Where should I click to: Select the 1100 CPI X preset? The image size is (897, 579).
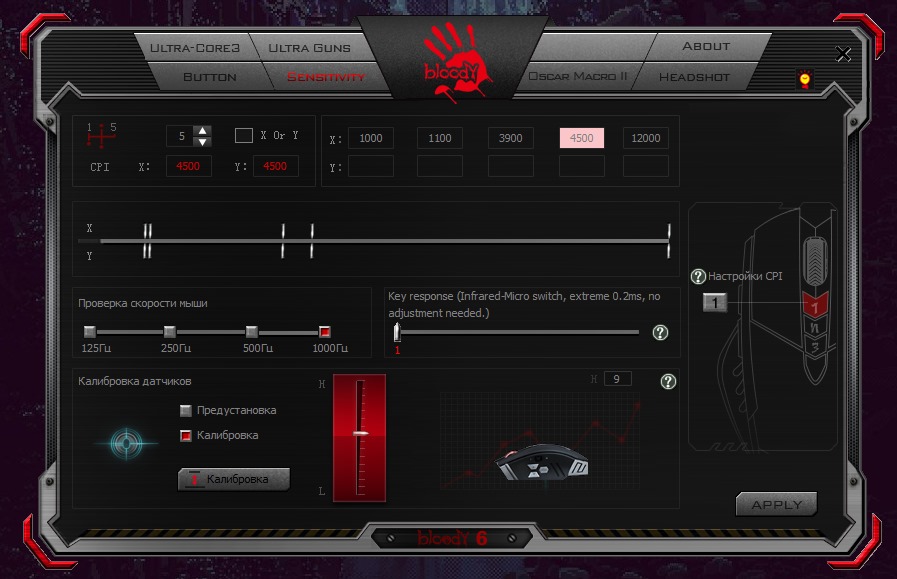point(440,138)
